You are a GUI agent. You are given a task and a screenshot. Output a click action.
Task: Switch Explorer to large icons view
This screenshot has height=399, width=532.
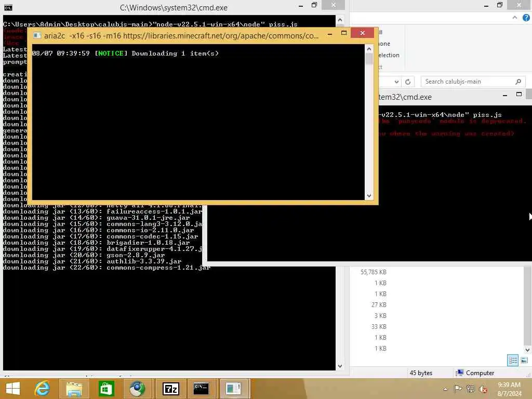point(524,361)
